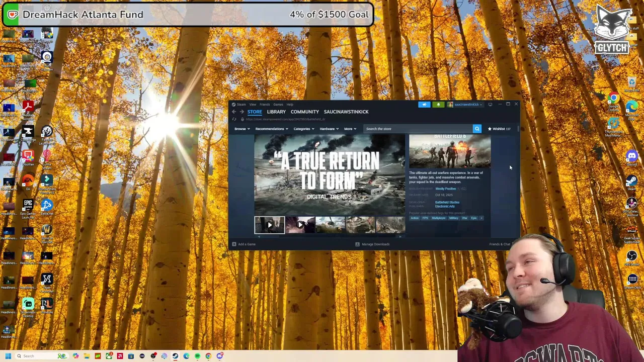The image size is (644, 362).
Task: Open the Friends menu
Action: click(x=265, y=105)
